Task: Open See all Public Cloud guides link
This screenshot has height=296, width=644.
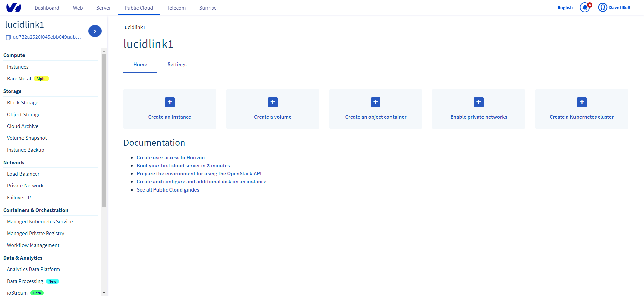Action: pos(168,190)
